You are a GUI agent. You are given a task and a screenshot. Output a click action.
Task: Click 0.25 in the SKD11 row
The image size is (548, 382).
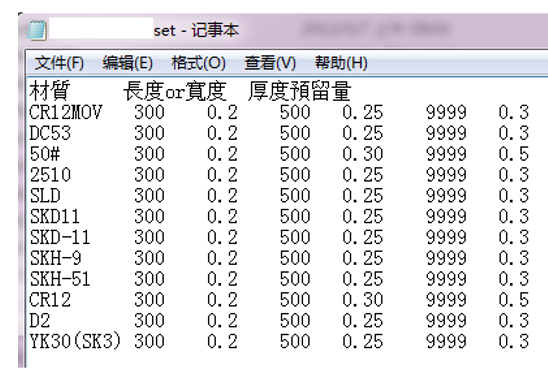(363, 217)
